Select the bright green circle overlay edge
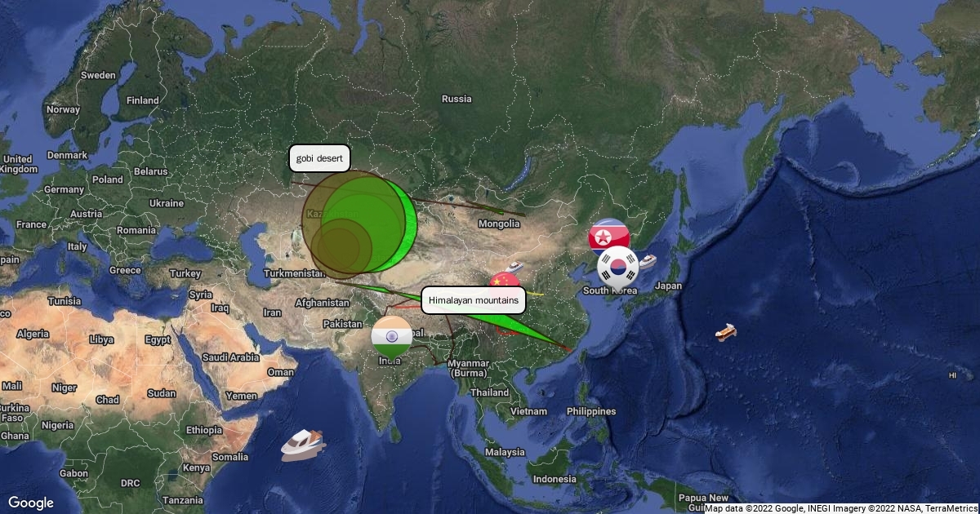Screen dimensions: 980x514 click(x=413, y=224)
